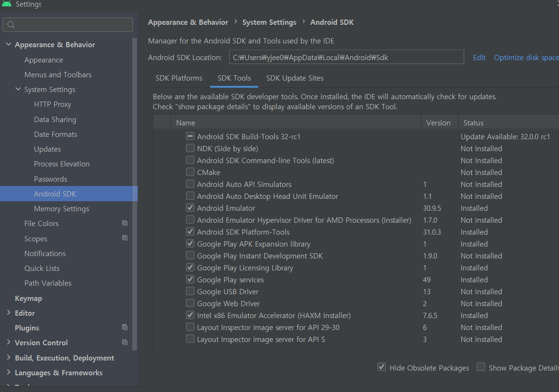Image resolution: width=559 pixels, height=392 pixels.
Task: Click the File Colors project-level icon
Action: [x=125, y=223]
